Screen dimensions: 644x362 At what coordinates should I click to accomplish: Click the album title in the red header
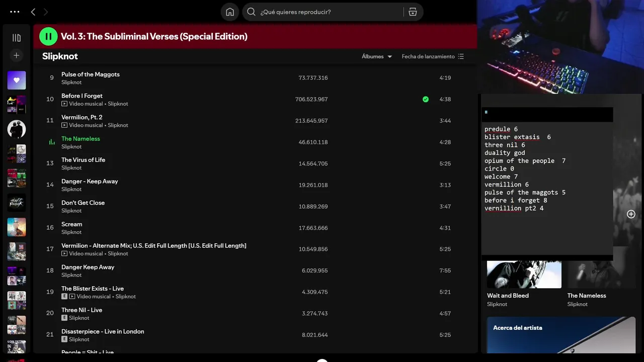coord(154,36)
